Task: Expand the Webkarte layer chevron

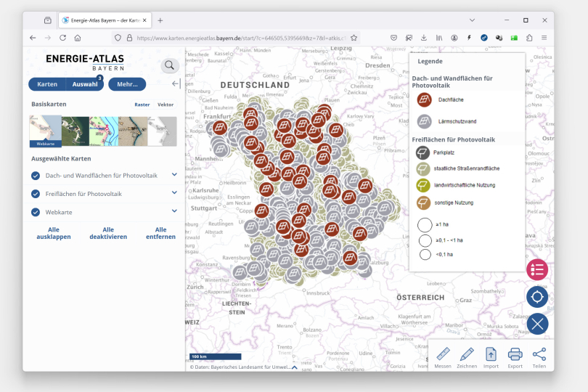Action: point(174,211)
